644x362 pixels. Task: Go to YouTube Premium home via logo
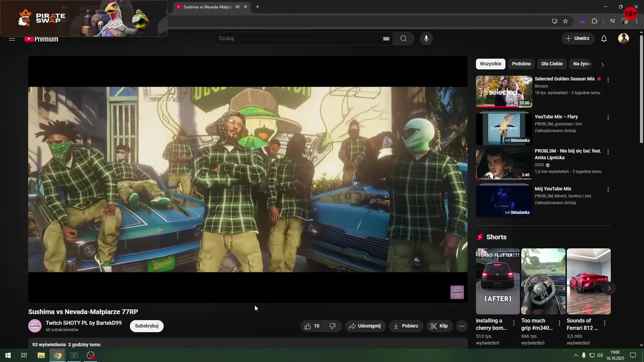click(x=41, y=39)
